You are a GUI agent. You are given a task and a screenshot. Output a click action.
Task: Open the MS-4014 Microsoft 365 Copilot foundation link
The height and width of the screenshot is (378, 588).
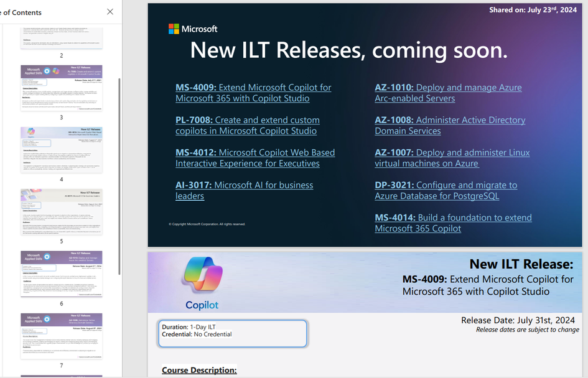453,223
